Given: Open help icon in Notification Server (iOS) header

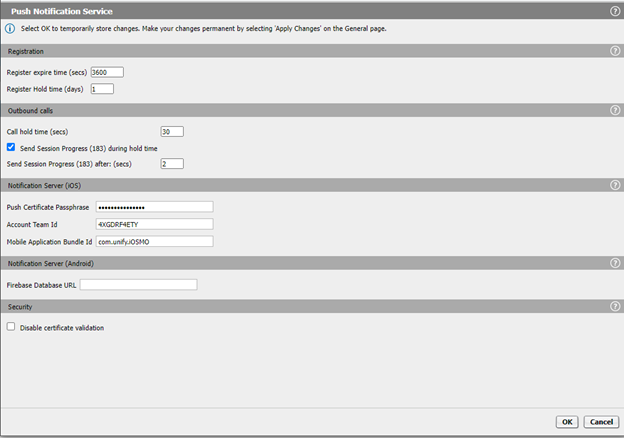Looking at the screenshot, I should point(615,185).
